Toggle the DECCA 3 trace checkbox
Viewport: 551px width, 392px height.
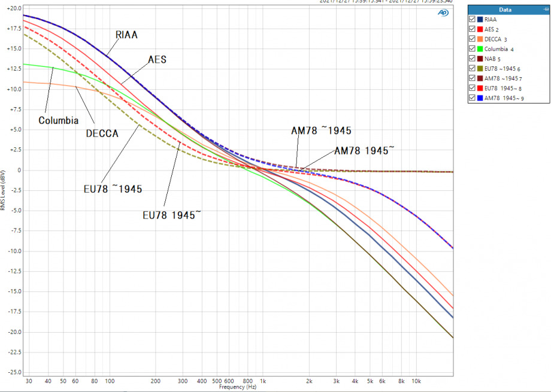click(x=473, y=39)
